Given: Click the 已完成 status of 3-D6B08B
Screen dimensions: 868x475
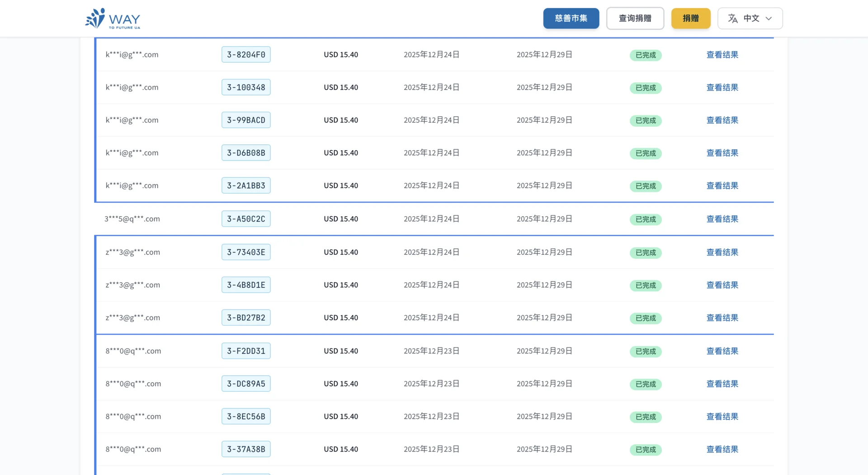Looking at the screenshot, I should pyautogui.click(x=646, y=153).
